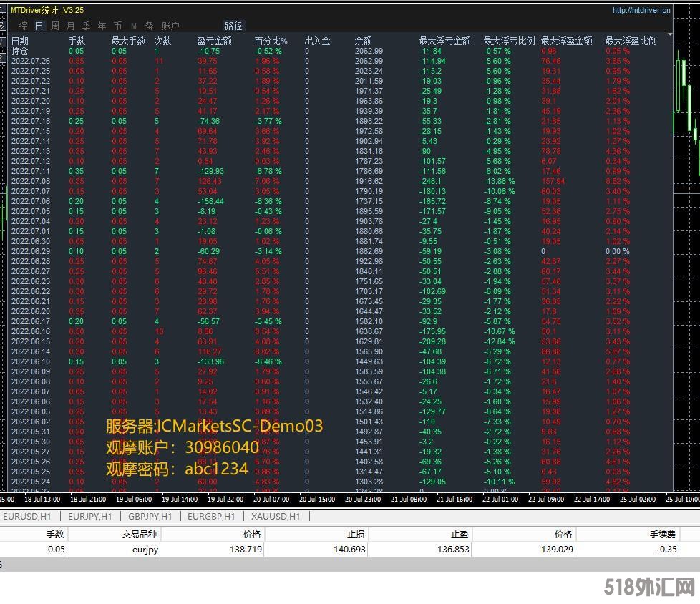Click the 止盈 take profit column header
Screen dimensions: 700x604
click(x=460, y=535)
